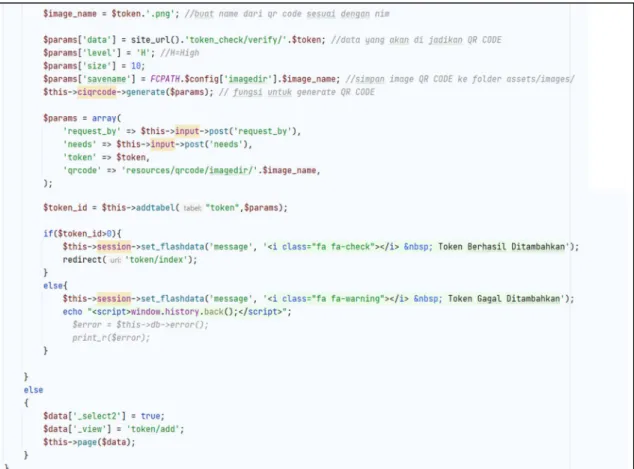Screen dimensions: 634x469
Task: Click the post('request_by') call
Action: click(x=255, y=131)
